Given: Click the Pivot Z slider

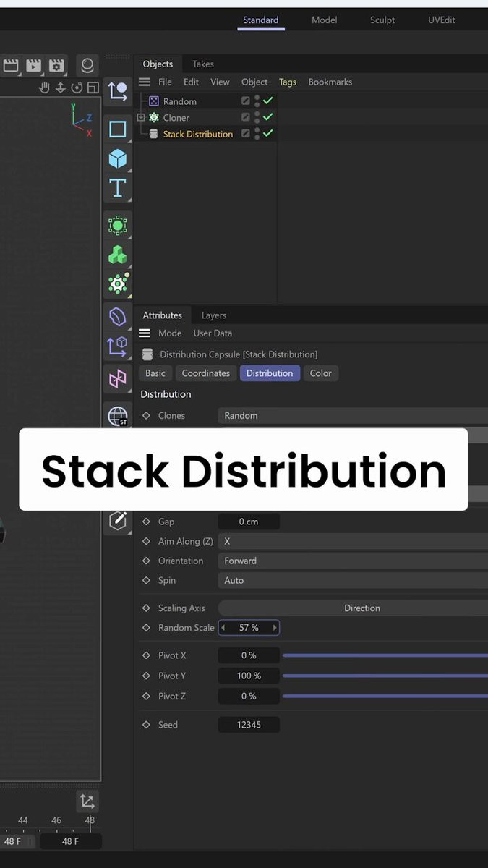Looking at the screenshot, I should click(385, 696).
